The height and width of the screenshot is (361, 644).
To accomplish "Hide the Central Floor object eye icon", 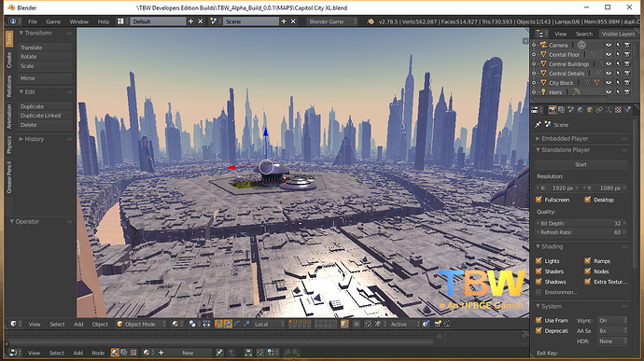I will pos(609,54).
